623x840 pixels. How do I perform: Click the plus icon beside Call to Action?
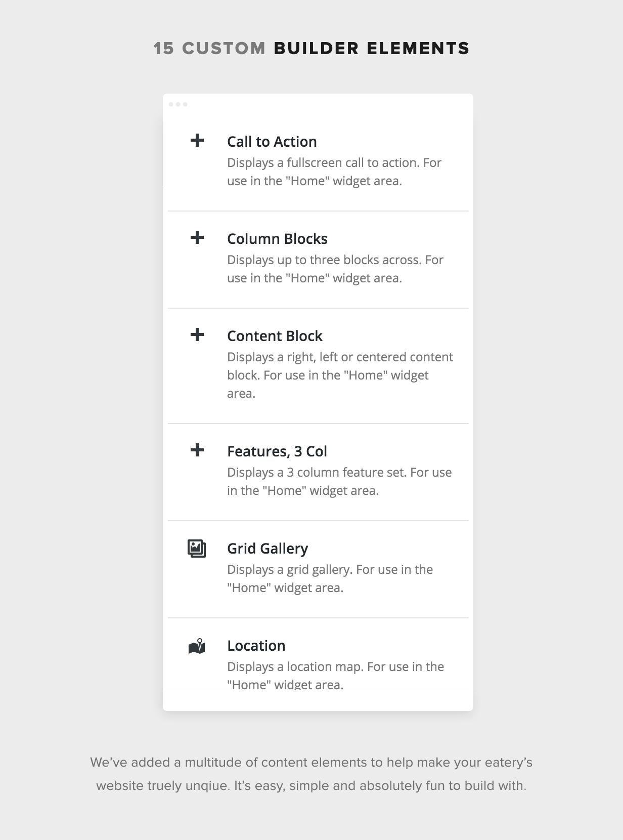point(197,140)
